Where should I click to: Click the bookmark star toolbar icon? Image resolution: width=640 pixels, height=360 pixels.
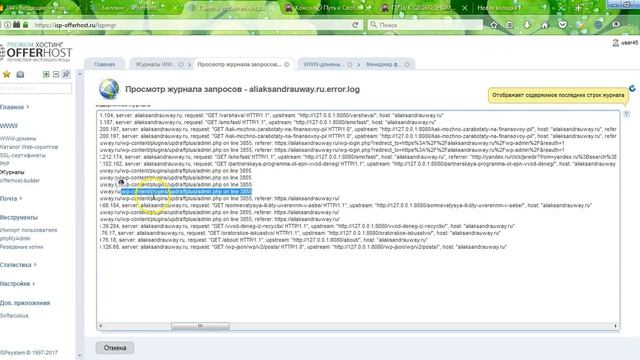493,25
